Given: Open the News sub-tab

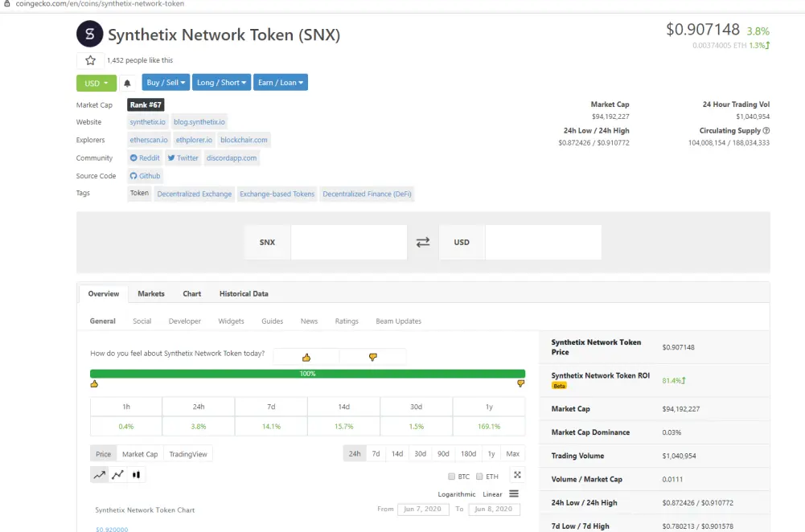Looking at the screenshot, I should pyautogui.click(x=309, y=321).
